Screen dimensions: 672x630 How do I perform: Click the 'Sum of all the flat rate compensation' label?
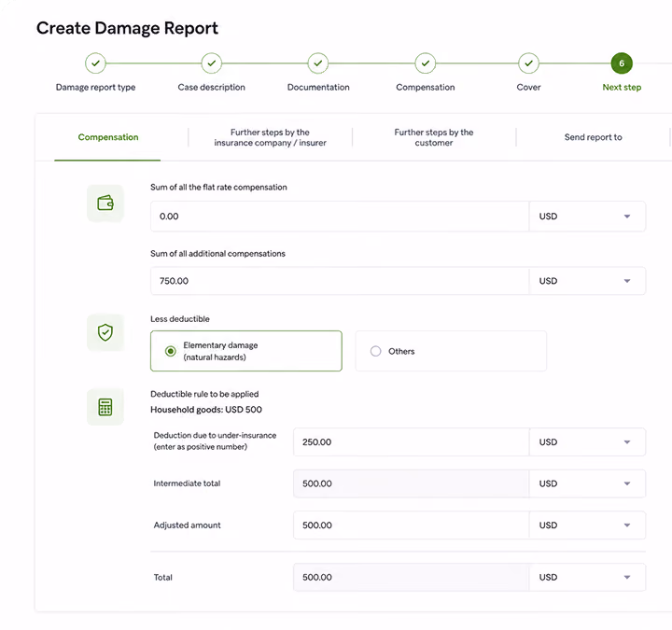[x=218, y=188]
